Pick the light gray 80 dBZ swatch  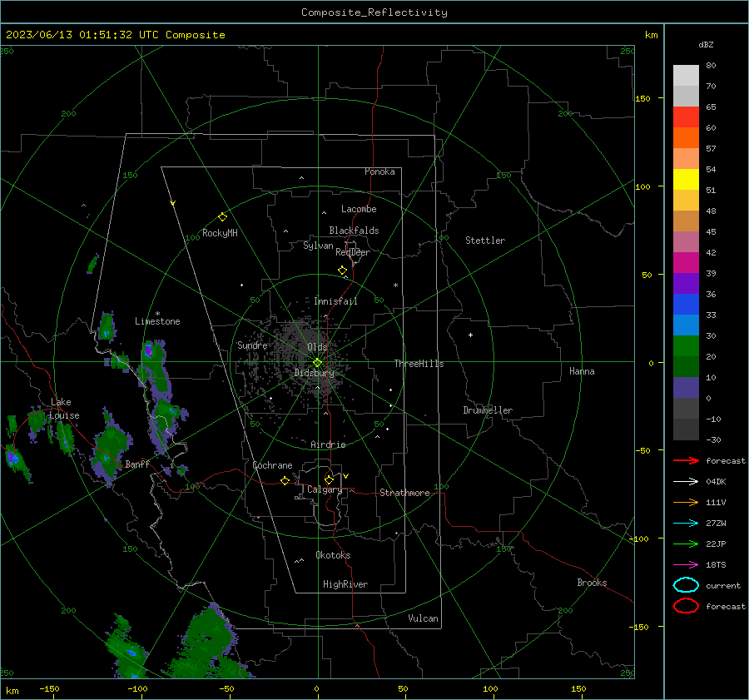pyautogui.click(x=686, y=75)
